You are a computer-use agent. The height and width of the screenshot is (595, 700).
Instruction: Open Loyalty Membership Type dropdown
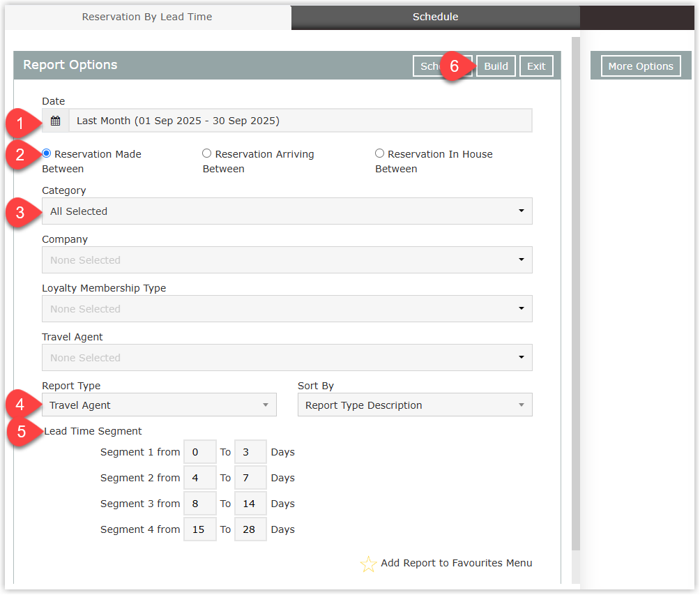tap(287, 309)
